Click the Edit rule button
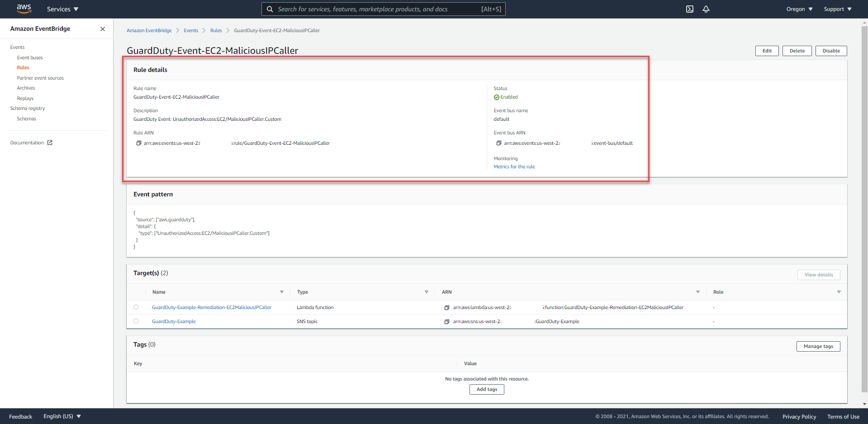This screenshot has height=424, width=868. [x=767, y=51]
